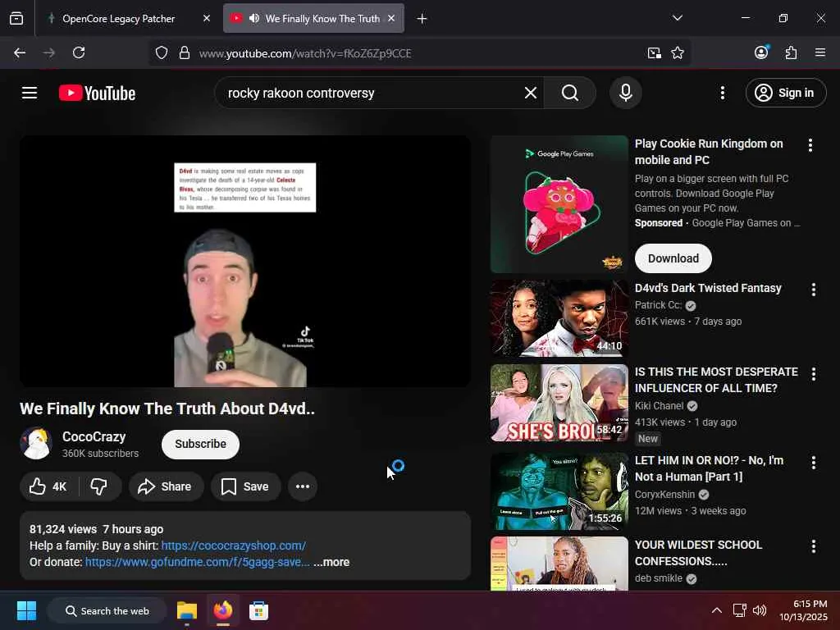
Task: Open the Firefox View icon in tab bar
Action: click(16, 19)
